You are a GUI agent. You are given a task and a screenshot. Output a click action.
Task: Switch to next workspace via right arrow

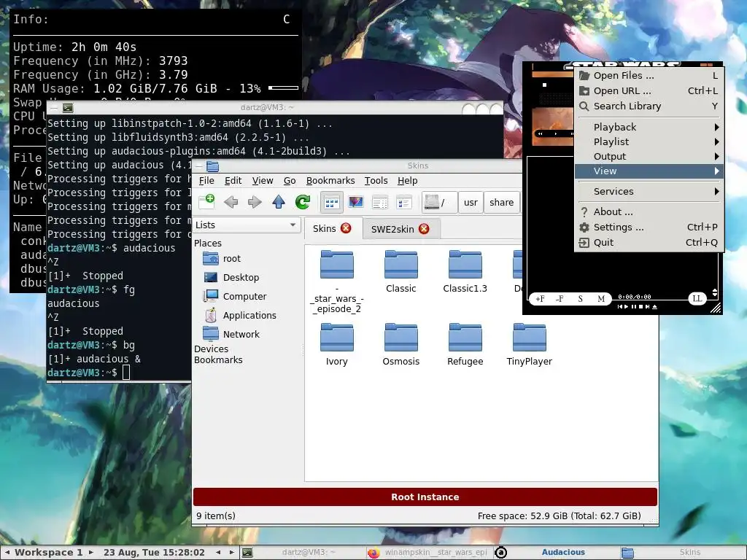[91, 553]
